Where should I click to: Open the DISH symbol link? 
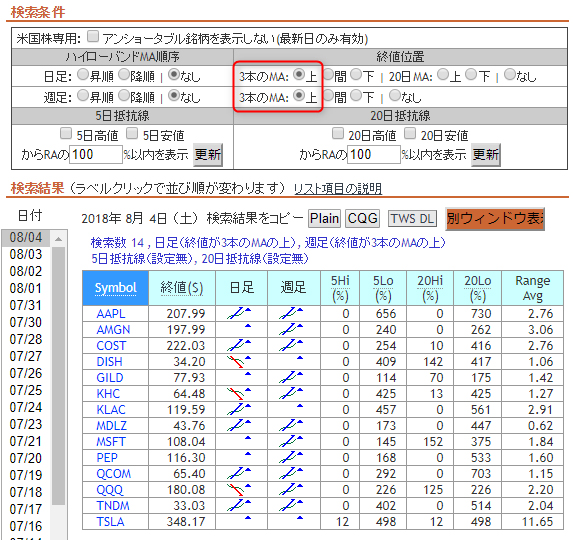(x=109, y=362)
